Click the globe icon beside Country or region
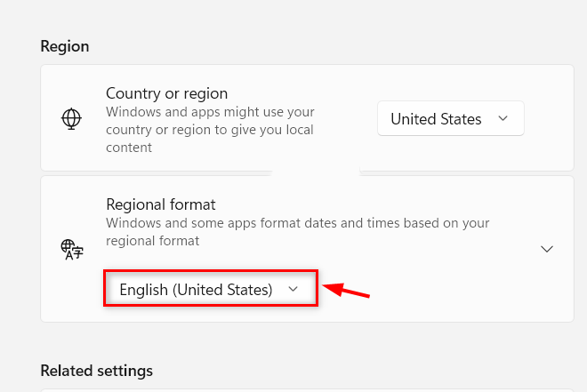587x392 pixels. (71, 118)
